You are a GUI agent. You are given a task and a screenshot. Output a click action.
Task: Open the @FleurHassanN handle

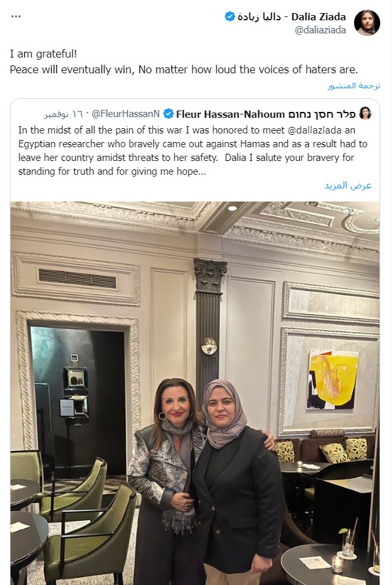point(126,114)
